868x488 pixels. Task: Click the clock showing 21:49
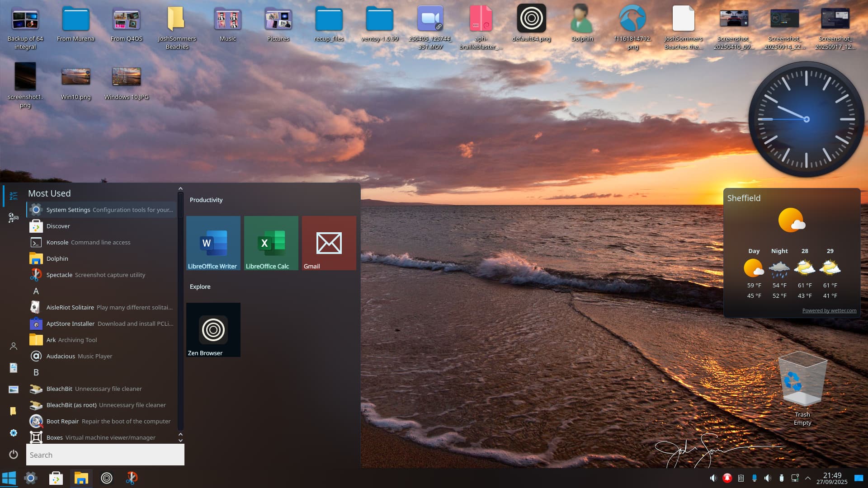tap(832, 478)
